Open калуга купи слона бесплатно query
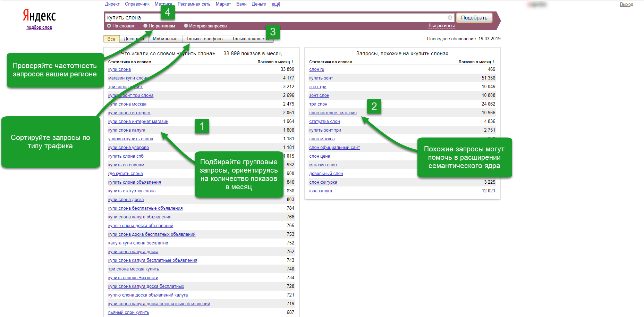This screenshot has height=317, width=644. click(x=138, y=243)
